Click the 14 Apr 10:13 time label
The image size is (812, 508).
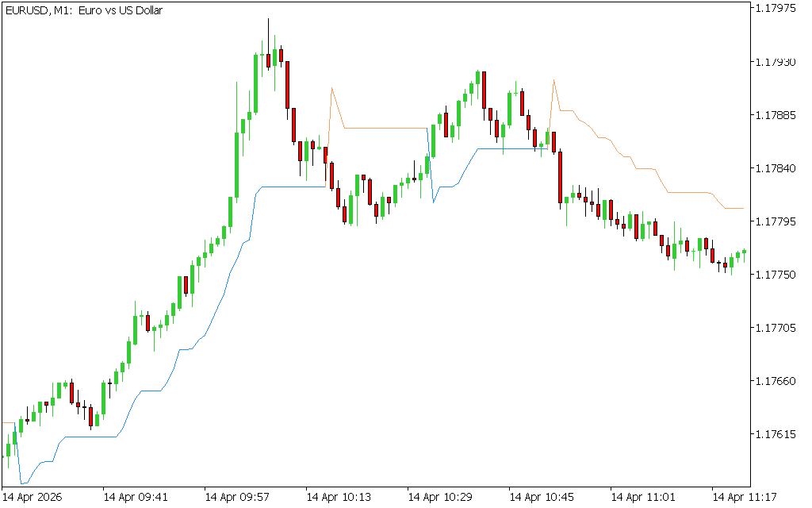tap(339, 498)
